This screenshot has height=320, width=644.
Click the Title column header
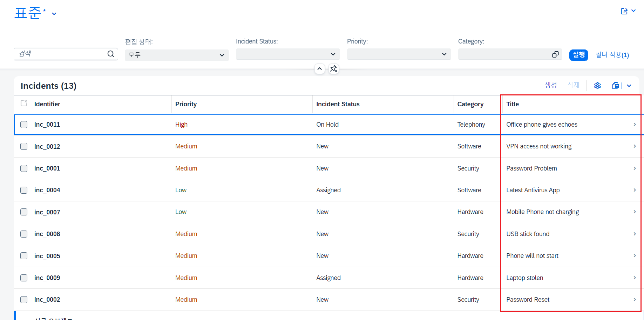(513, 104)
